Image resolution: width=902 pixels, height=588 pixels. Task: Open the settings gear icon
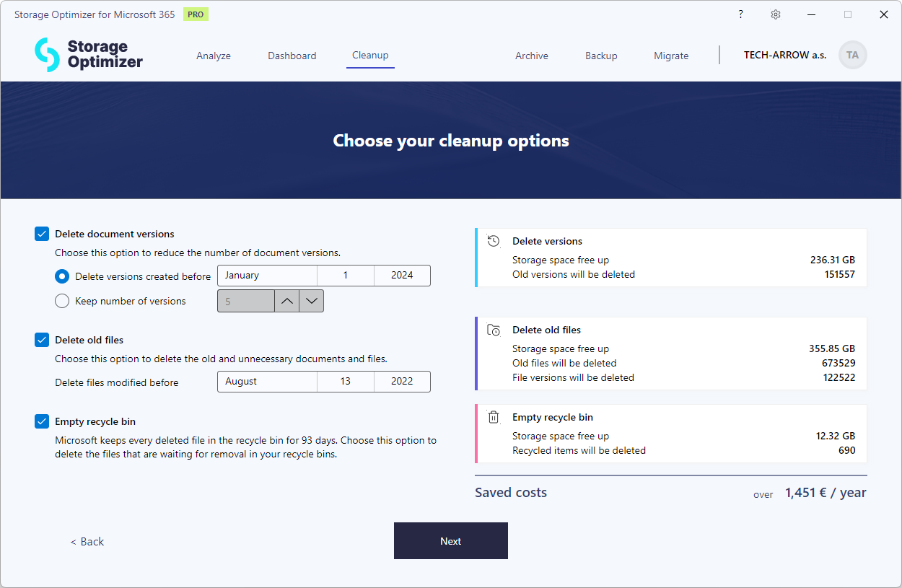(x=775, y=14)
